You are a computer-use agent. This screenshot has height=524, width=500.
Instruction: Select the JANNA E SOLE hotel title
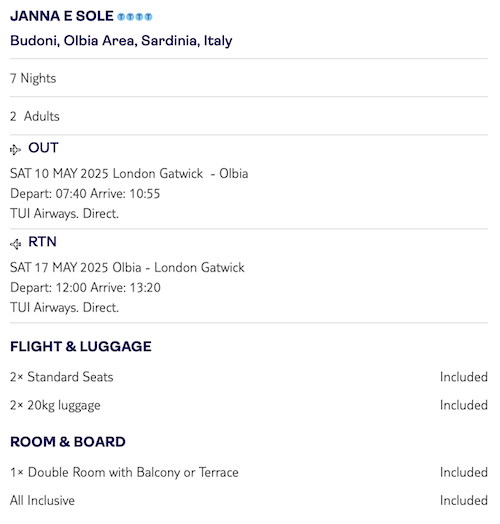(x=62, y=16)
